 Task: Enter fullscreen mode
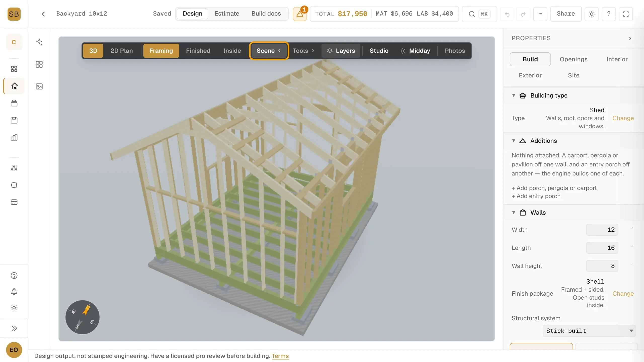(x=626, y=14)
